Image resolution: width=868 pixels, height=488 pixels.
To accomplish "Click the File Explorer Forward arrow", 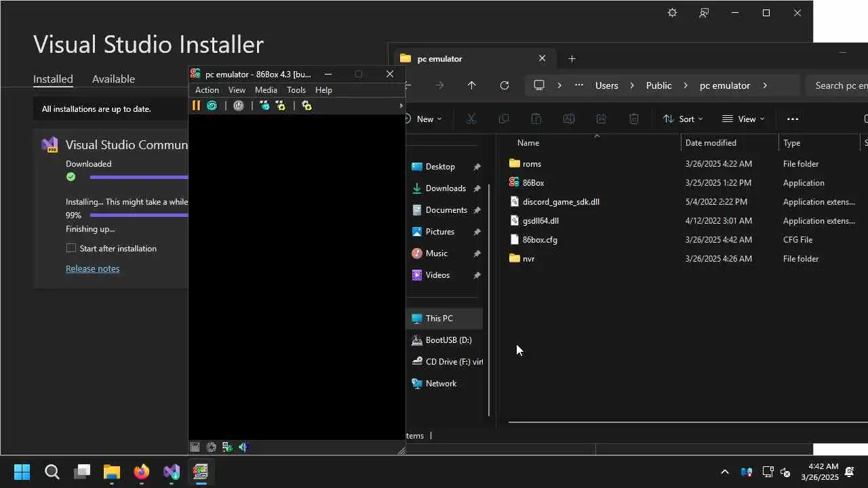I will pos(439,85).
